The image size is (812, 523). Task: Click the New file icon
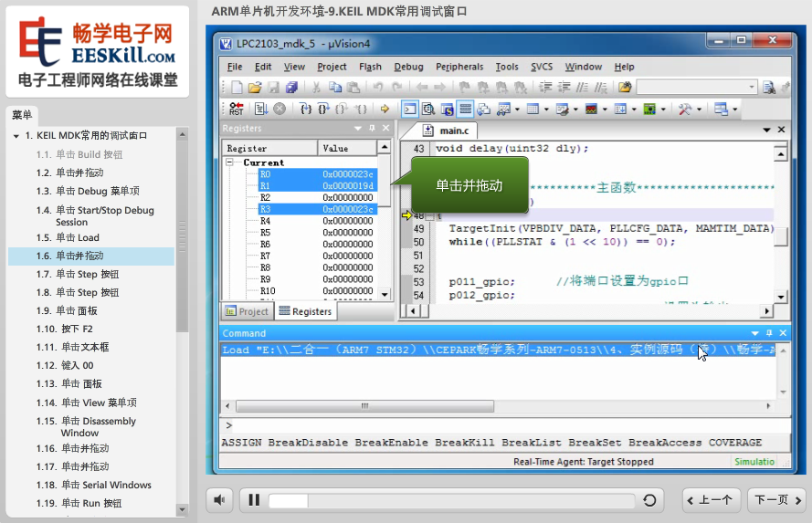click(x=237, y=88)
